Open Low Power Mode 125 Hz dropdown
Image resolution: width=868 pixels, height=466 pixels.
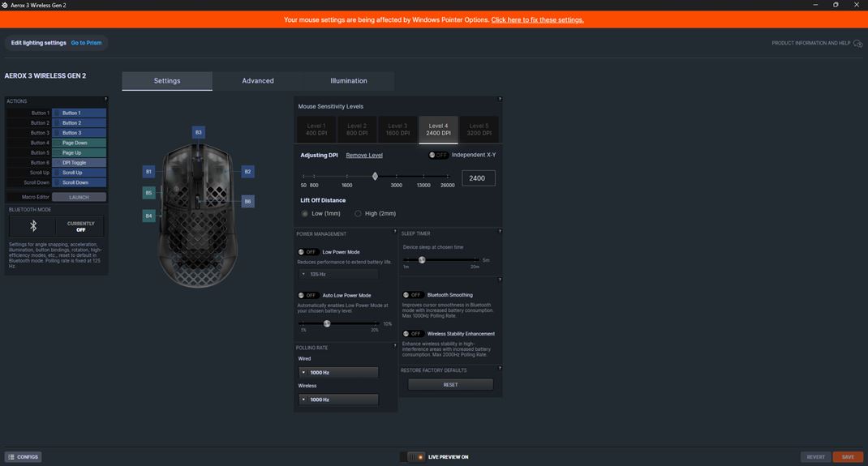pos(338,274)
